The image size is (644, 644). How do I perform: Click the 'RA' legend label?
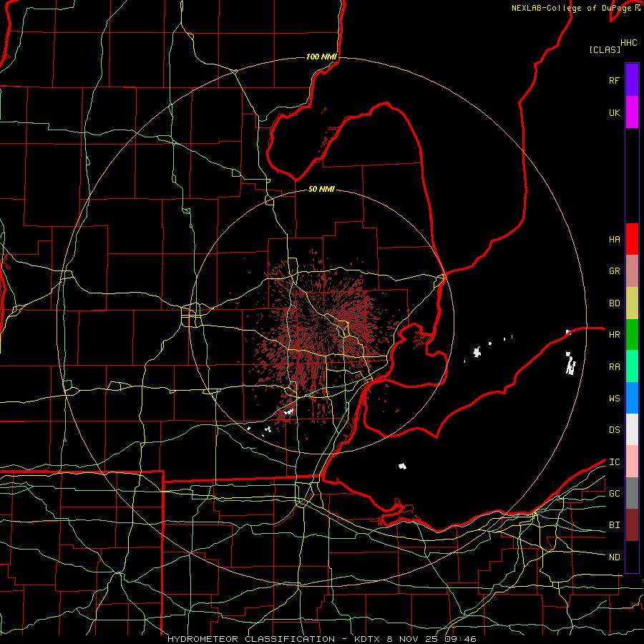pyautogui.click(x=614, y=367)
